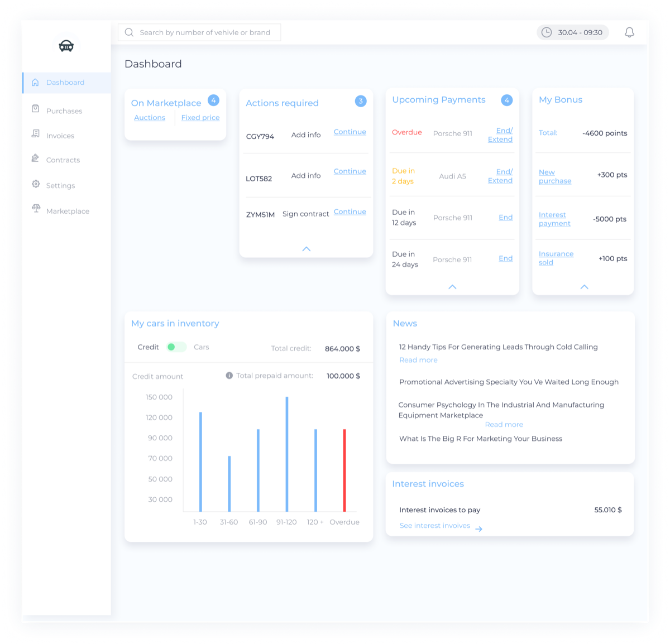Open Purchases in sidebar
Viewport: 670px width, 644px height.
(x=64, y=111)
